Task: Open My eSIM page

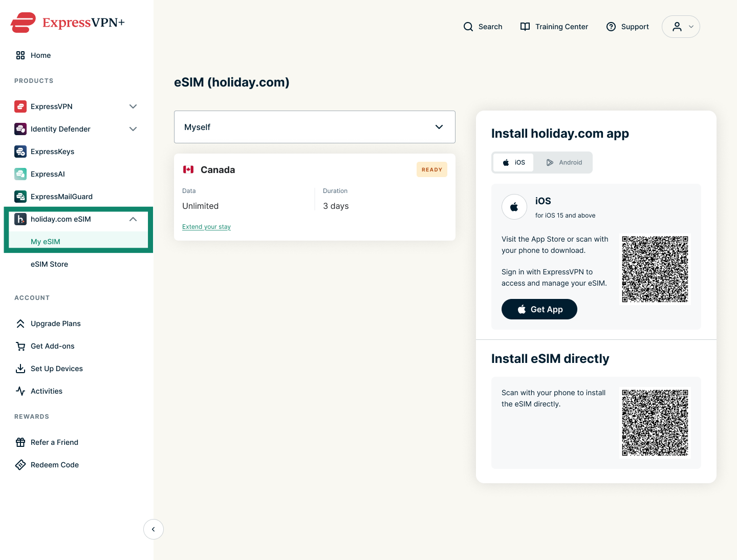Action: 46,242
